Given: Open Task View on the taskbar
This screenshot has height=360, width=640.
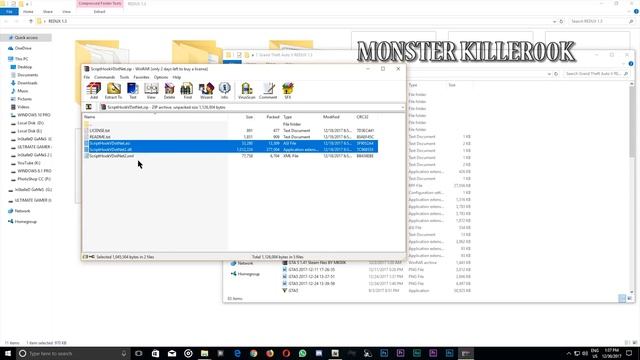Looking at the screenshot, I should click(x=139, y=353).
